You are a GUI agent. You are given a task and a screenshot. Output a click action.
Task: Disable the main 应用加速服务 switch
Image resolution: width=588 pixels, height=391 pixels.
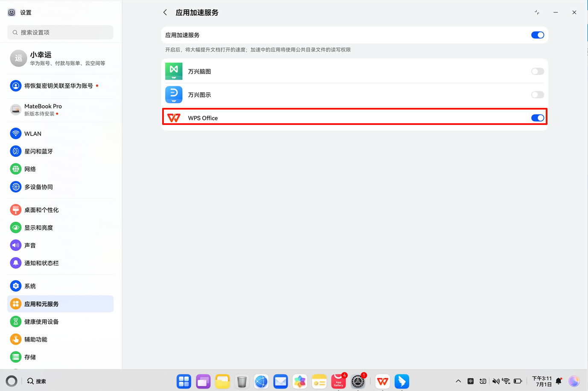pyautogui.click(x=538, y=35)
